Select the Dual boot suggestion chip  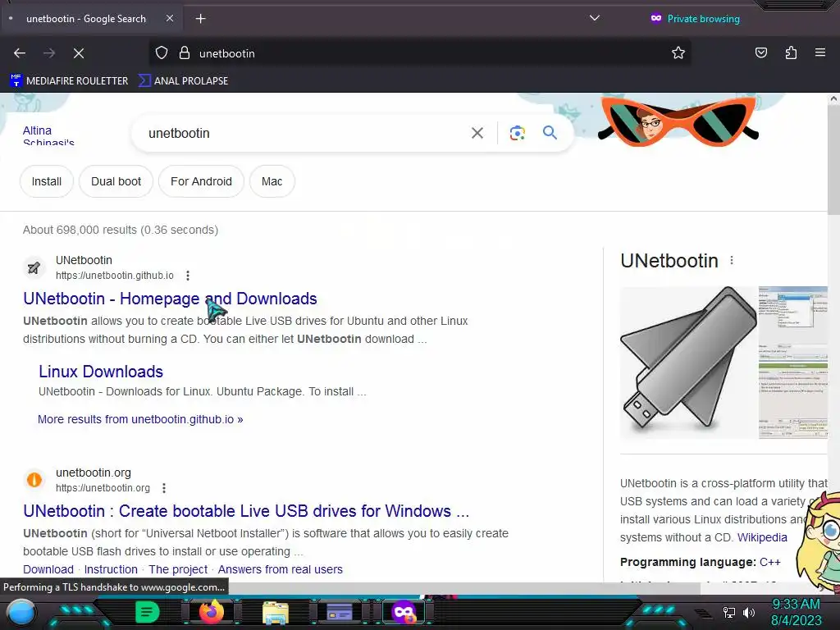(116, 181)
